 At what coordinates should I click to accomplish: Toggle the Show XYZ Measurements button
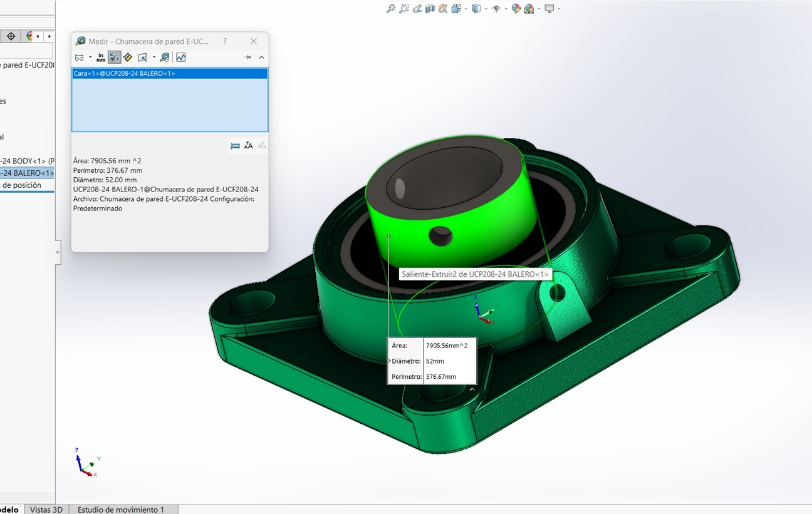tap(114, 58)
